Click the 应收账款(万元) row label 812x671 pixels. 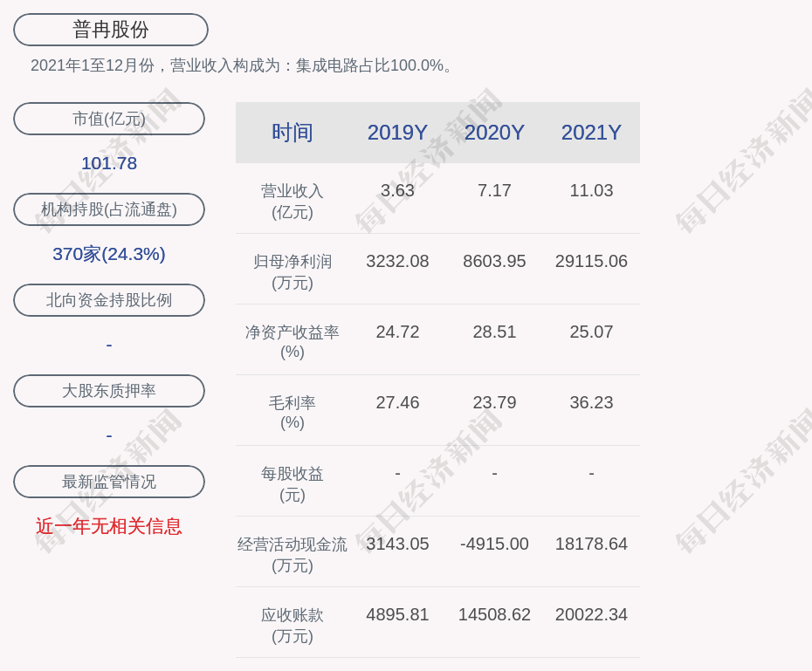[292, 626]
